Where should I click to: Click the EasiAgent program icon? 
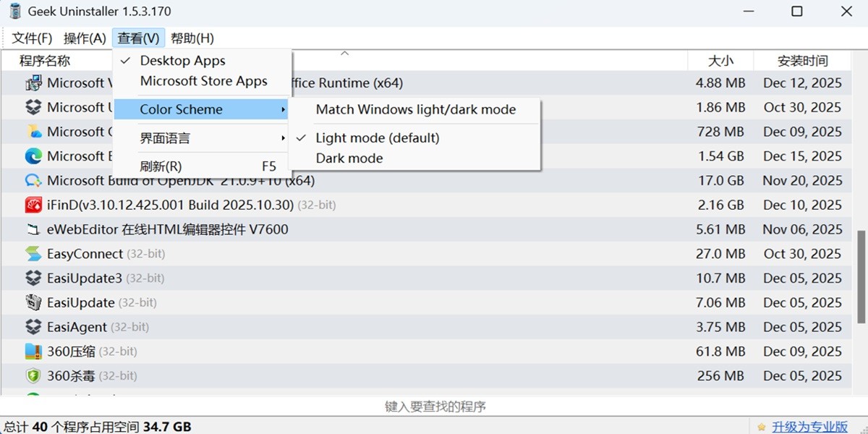pyautogui.click(x=33, y=327)
